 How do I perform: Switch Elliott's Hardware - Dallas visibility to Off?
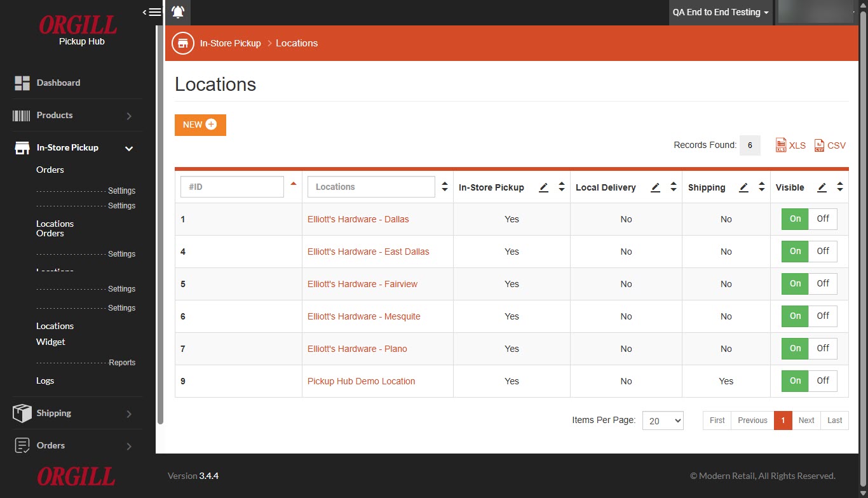(x=824, y=219)
